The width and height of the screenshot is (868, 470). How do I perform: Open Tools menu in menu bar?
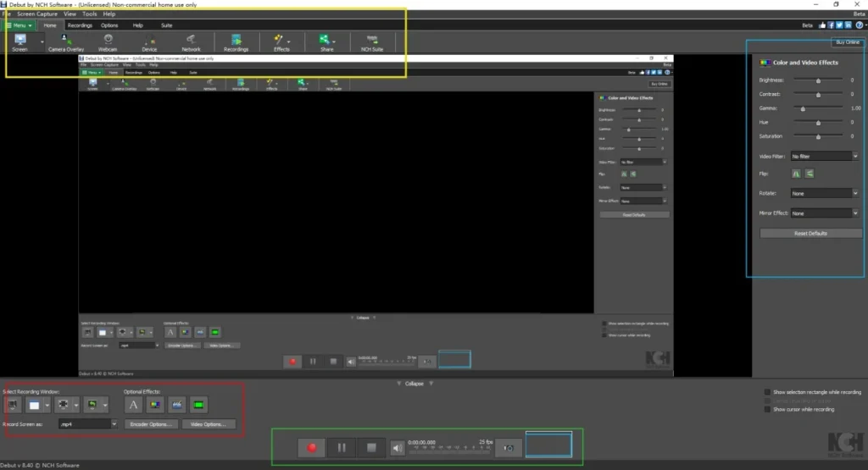(89, 14)
